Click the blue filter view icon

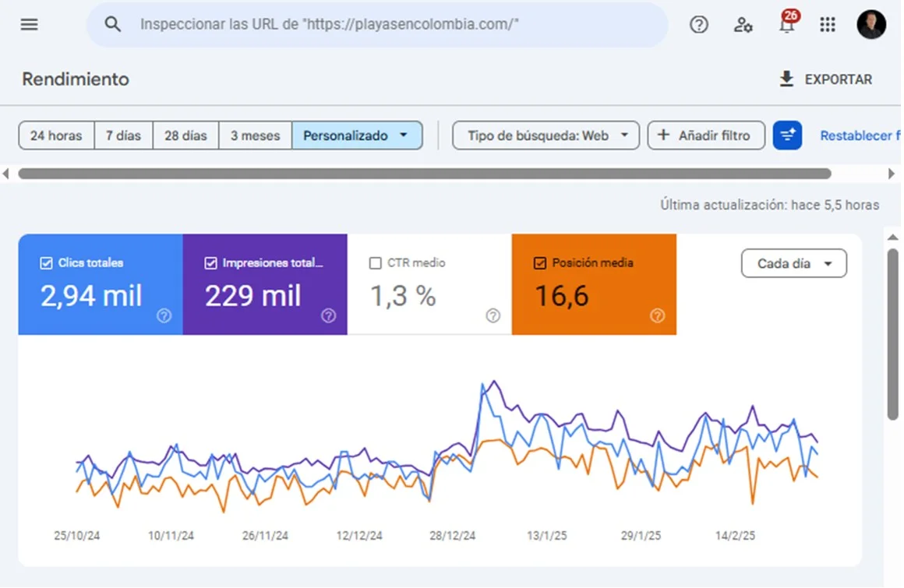click(x=787, y=136)
